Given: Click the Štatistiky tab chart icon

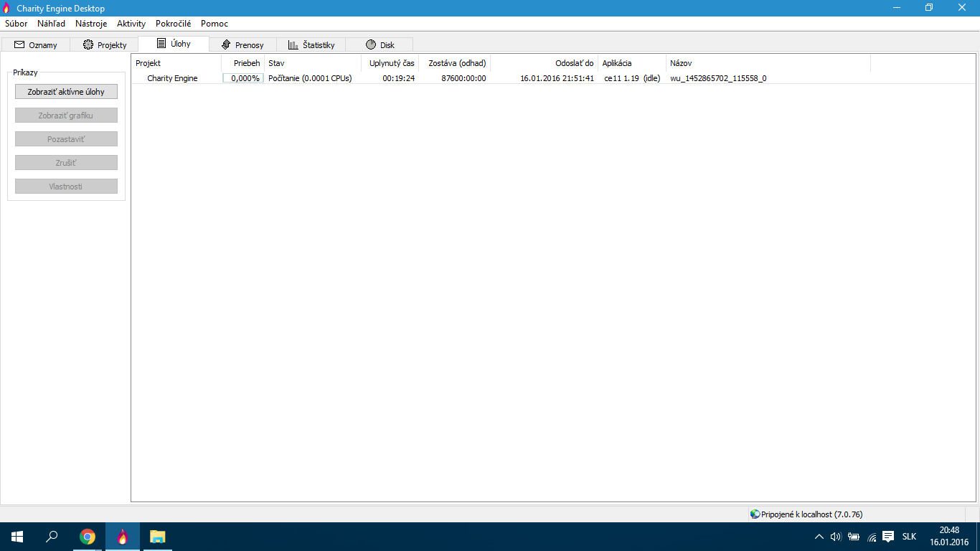Looking at the screenshot, I should pyautogui.click(x=293, y=44).
